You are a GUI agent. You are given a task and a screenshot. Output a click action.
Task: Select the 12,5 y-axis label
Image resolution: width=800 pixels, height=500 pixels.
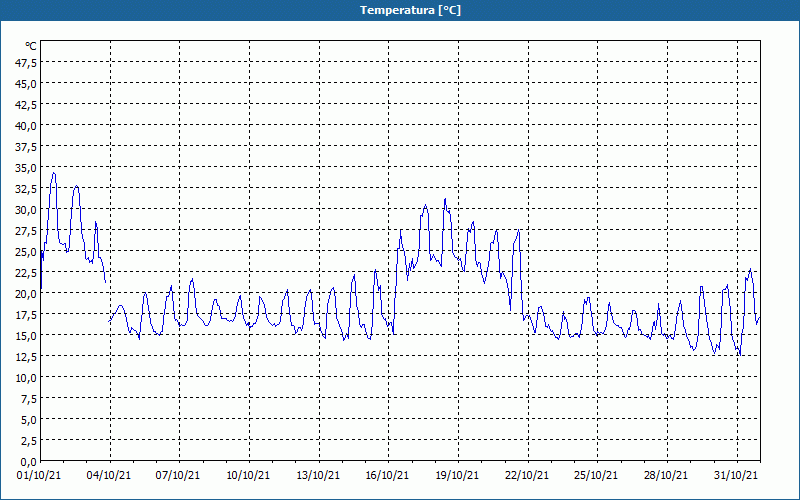[x=27, y=357]
